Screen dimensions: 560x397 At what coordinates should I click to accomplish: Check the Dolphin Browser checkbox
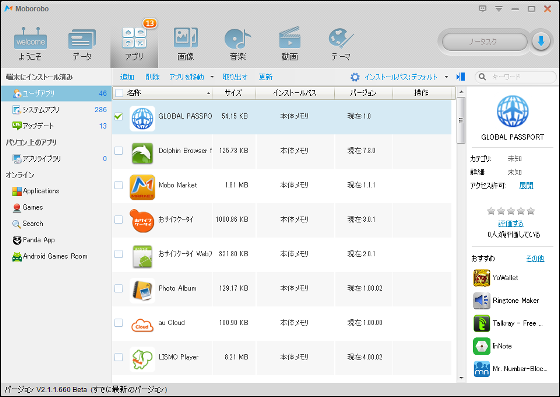click(x=119, y=151)
